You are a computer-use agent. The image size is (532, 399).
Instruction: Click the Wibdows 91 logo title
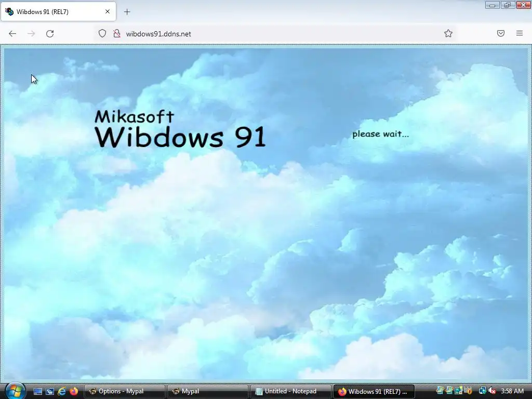click(180, 137)
